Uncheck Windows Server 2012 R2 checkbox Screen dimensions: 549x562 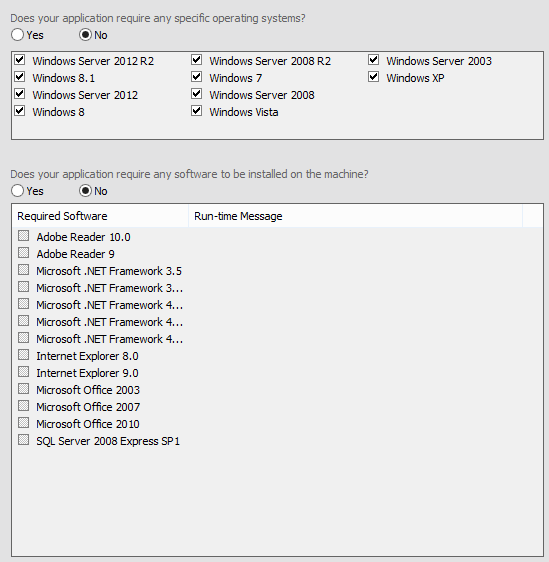tap(20, 60)
